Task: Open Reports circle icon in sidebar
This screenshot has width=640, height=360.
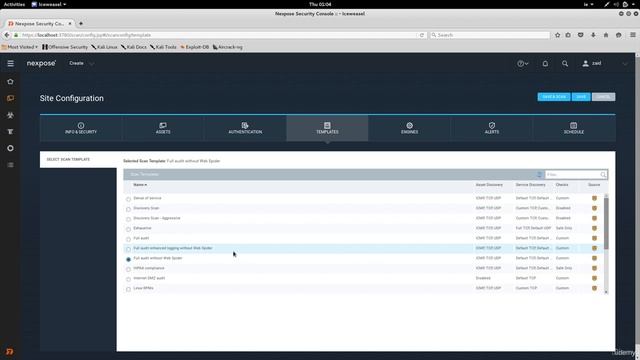Action: point(10,148)
